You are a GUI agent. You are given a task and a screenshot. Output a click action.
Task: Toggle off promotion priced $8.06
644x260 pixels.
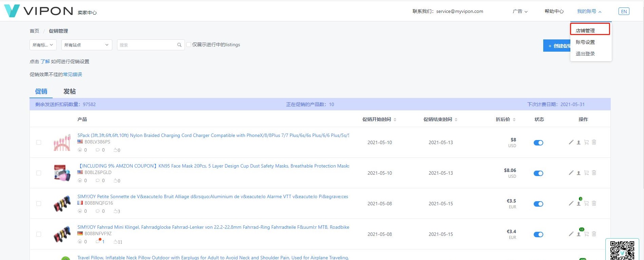[538, 173]
